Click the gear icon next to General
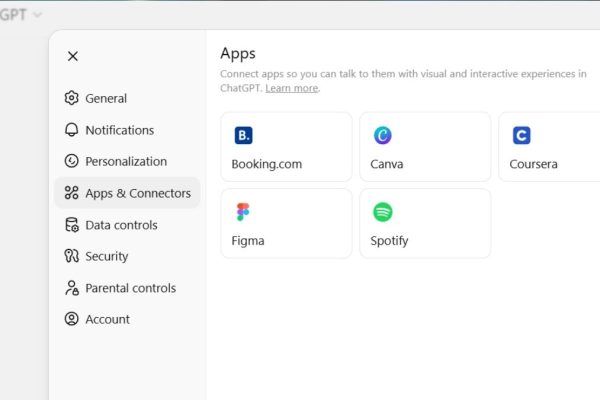 (x=71, y=98)
